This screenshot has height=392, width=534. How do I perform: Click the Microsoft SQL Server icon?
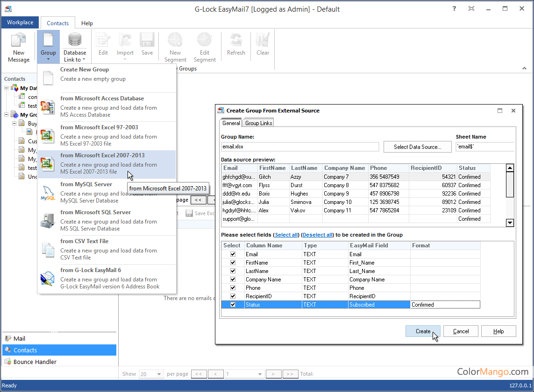point(48,221)
